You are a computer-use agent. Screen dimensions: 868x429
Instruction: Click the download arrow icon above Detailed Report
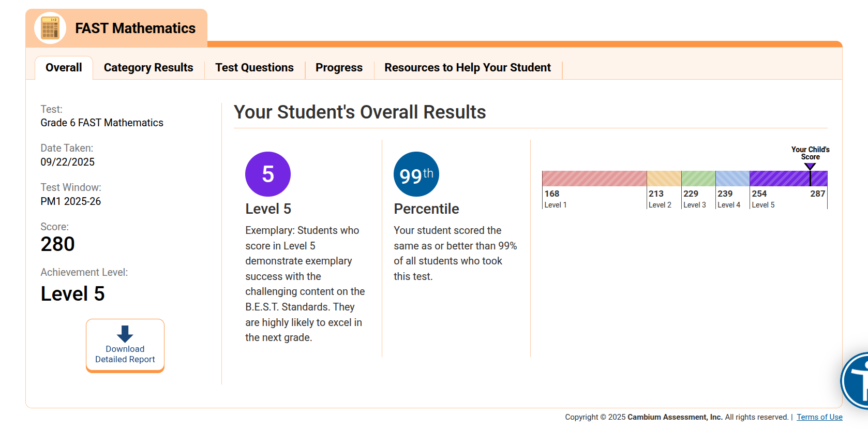(x=125, y=334)
